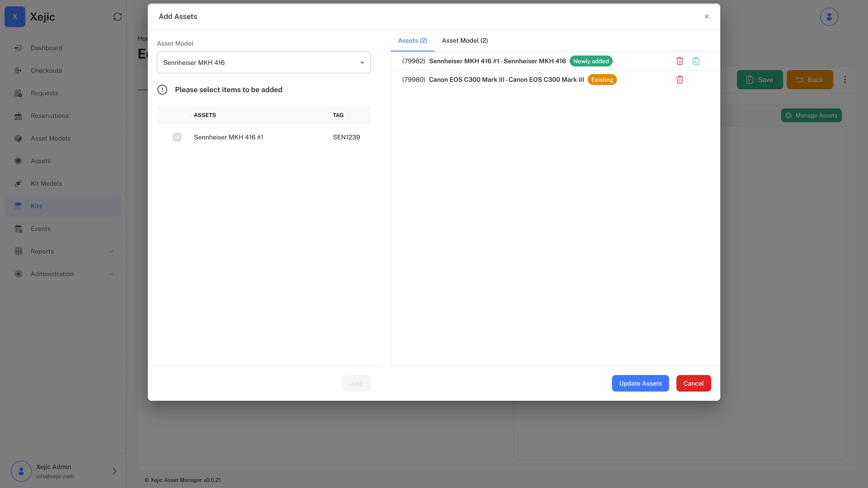The image size is (868, 488).
Task: Toggle checkbox for Sennheiser MKH 416 #1
Action: (x=177, y=137)
